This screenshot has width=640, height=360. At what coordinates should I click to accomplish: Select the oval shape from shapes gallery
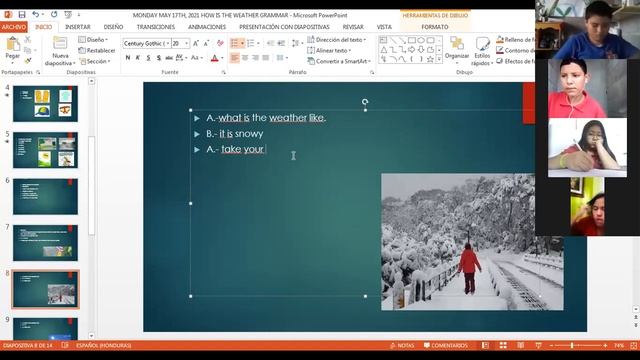click(421, 40)
